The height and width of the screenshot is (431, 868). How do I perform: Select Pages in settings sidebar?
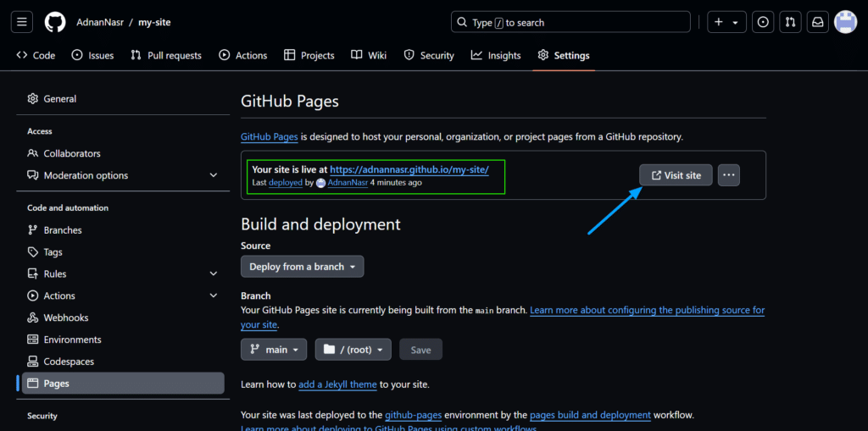click(x=123, y=383)
